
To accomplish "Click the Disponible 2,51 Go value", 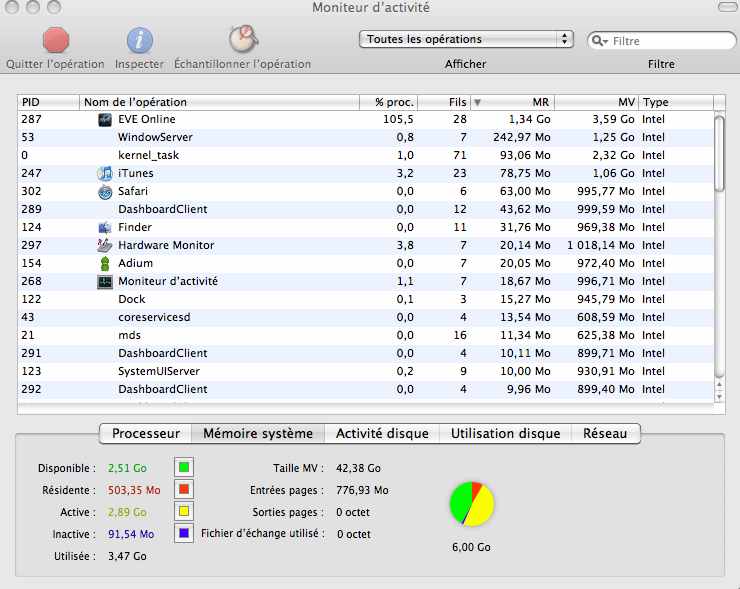I will click(x=127, y=468).
